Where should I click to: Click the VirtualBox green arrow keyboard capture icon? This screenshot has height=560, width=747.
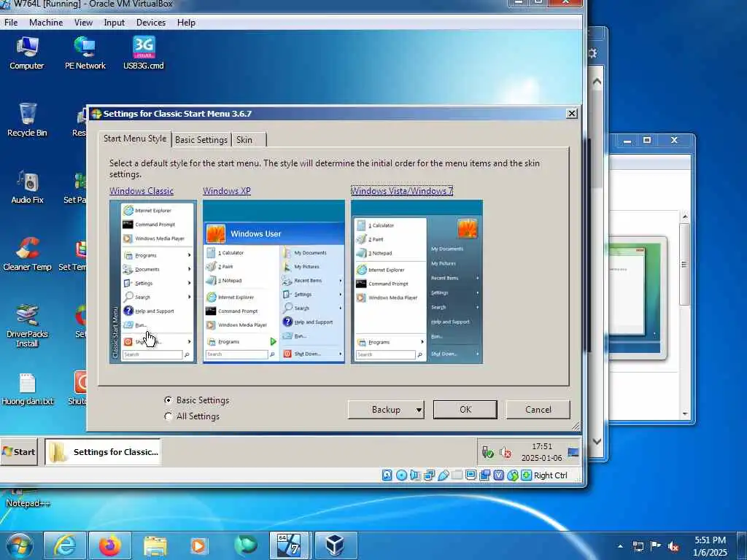527,475
